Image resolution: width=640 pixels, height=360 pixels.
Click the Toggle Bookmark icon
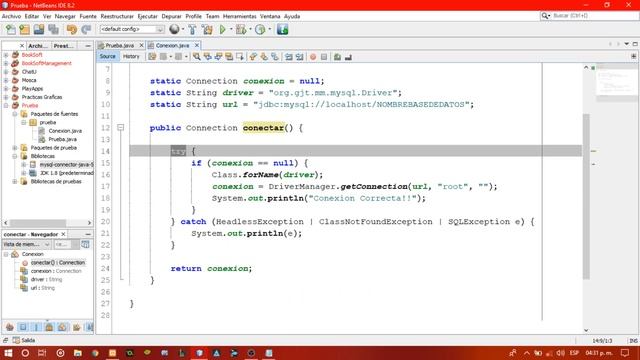(x=275, y=57)
